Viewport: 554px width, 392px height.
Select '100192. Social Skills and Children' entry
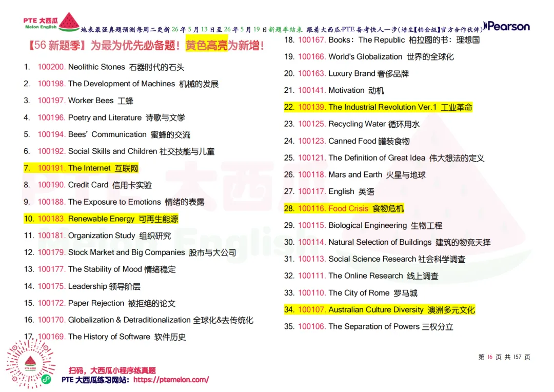(x=119, y=151)
